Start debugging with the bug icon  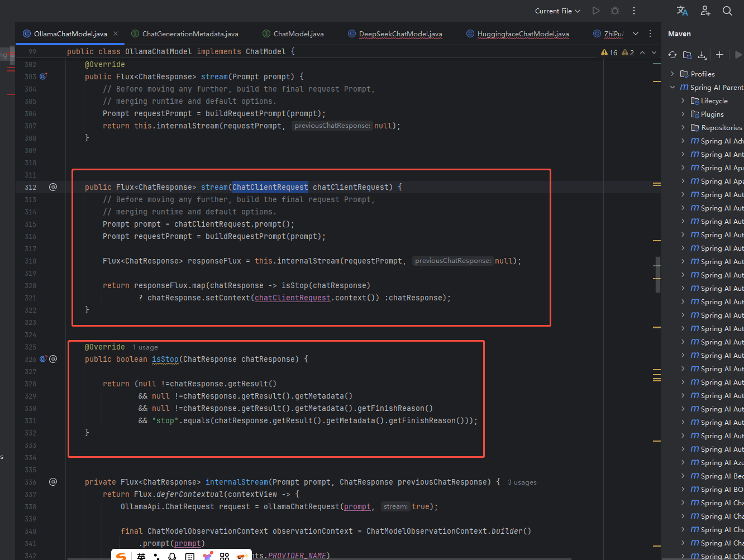click(x=615, y=11)
